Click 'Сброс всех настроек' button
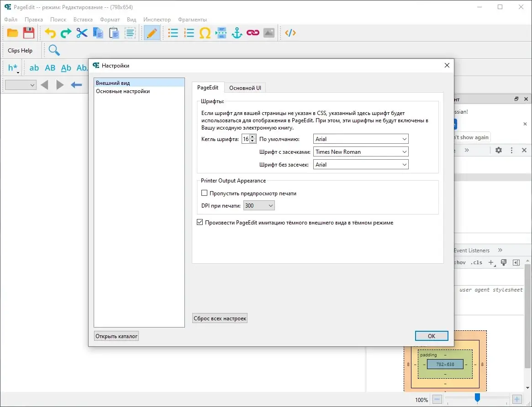The width and height of the screenshot is (532, 407). (220, 318)
